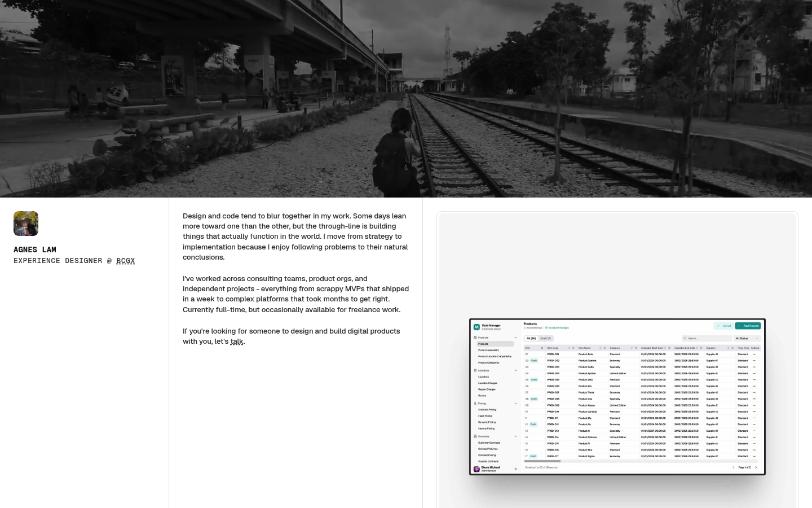Click the search magnifier icon
812x508 pixels.
point(685,339)
